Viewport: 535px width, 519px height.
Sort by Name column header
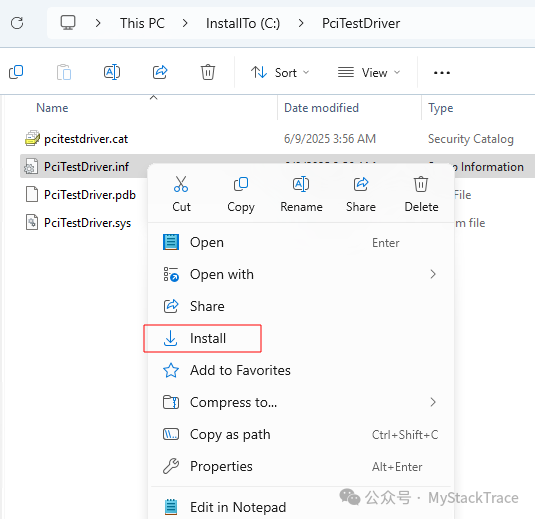point(52,108)
